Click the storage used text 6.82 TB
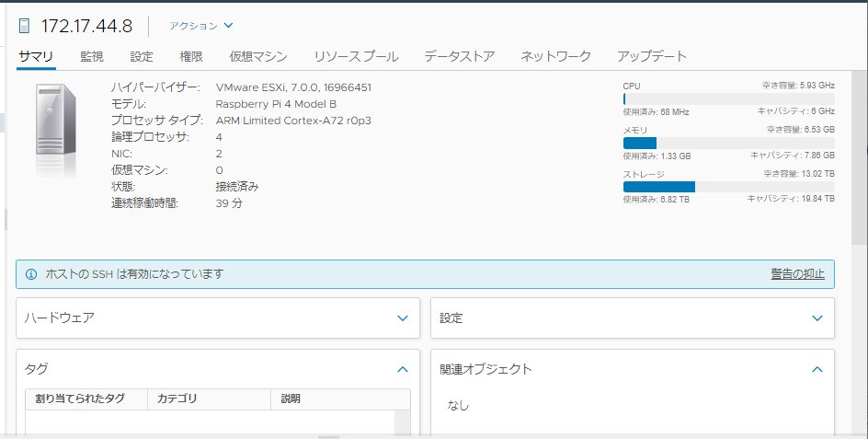The image size is (868, 439). tap(675, 199)
